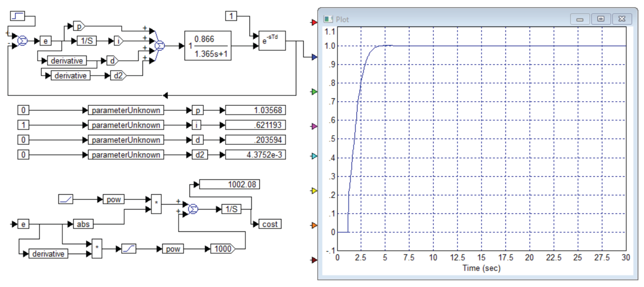Click the step input source block
Viewport: 644px width, 287px height.
point(17,16)
